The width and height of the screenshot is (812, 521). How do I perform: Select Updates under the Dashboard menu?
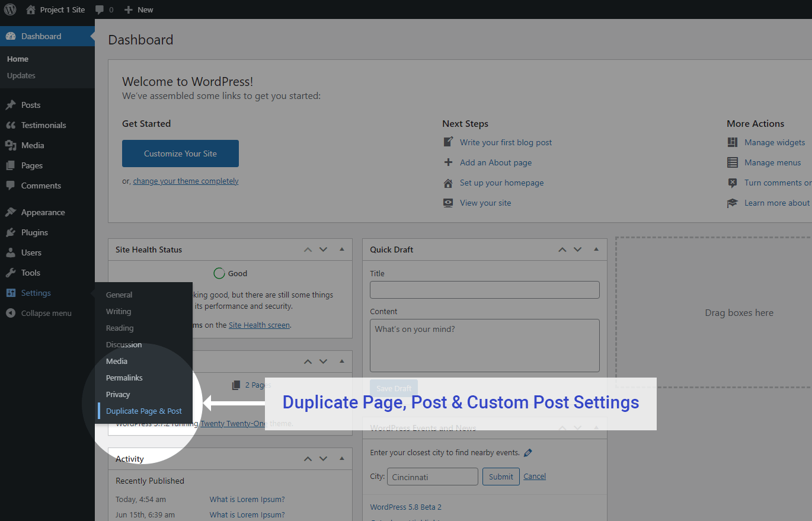(x=21, y=75)
